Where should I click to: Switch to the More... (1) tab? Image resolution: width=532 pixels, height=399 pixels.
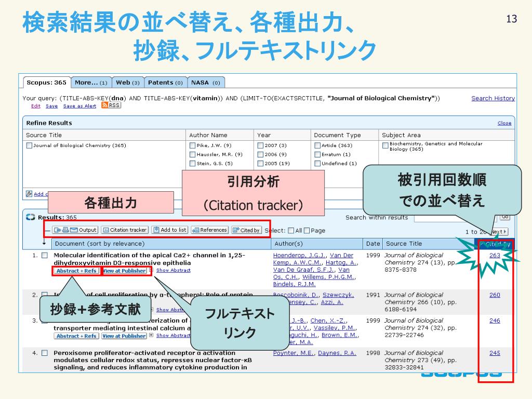(x=91, y=83)
